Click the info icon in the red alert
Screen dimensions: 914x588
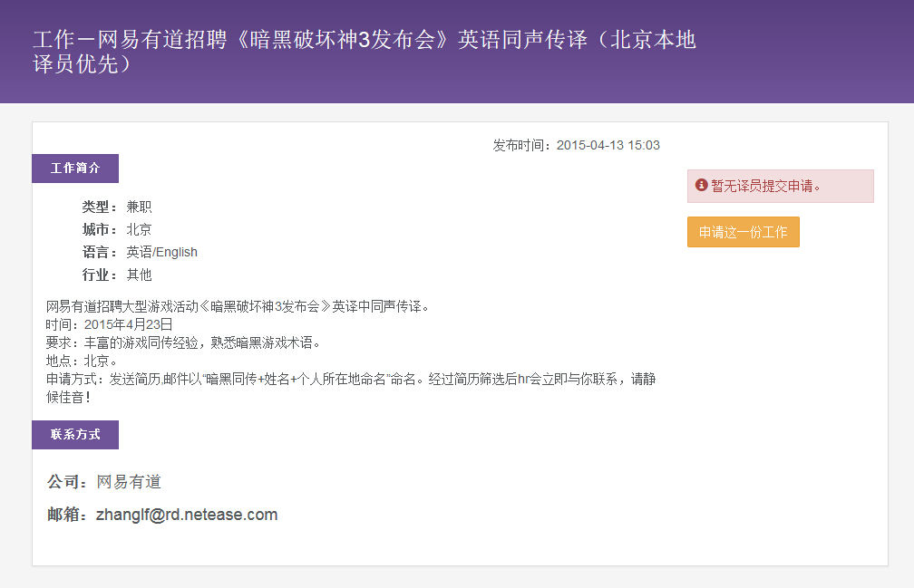[x=701, y=185]
